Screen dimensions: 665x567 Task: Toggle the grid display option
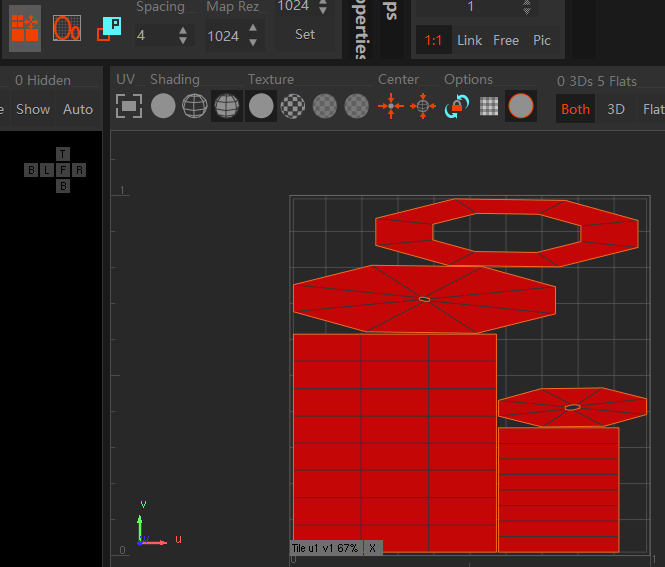click(489, 106)
